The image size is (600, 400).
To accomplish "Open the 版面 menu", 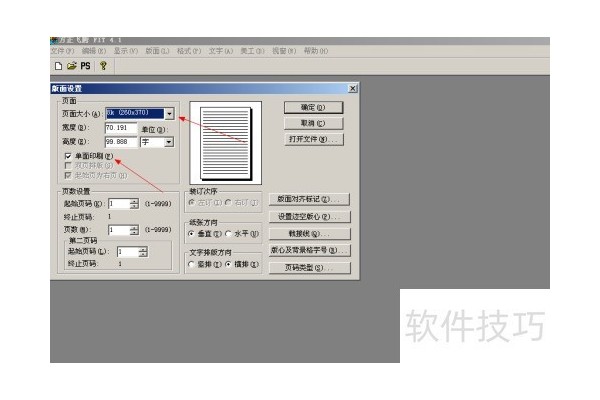I will (x=157, y=51).
